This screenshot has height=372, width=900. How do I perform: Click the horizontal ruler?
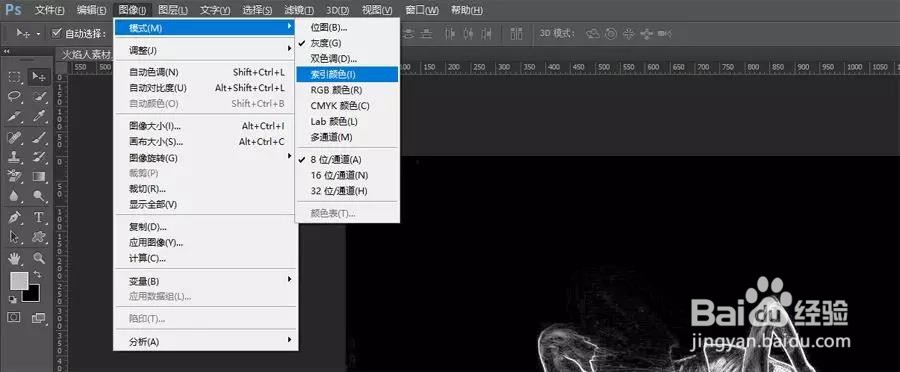pos(649,67)
